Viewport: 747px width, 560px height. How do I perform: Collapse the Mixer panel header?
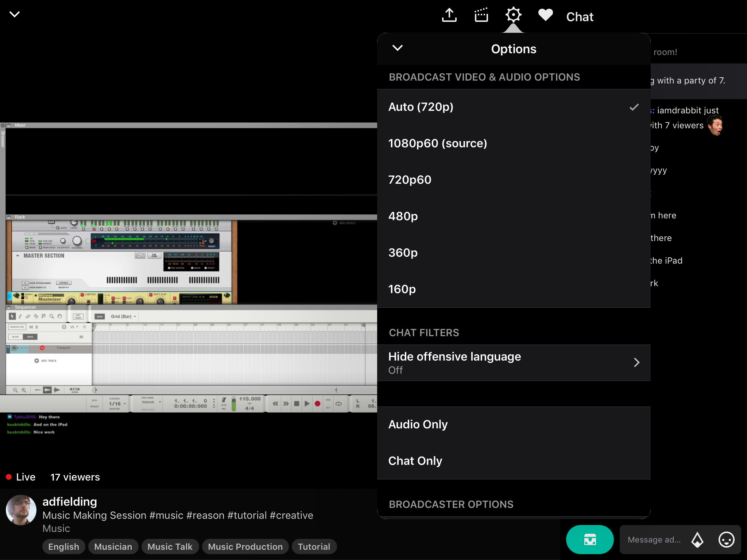pos(9,125)
